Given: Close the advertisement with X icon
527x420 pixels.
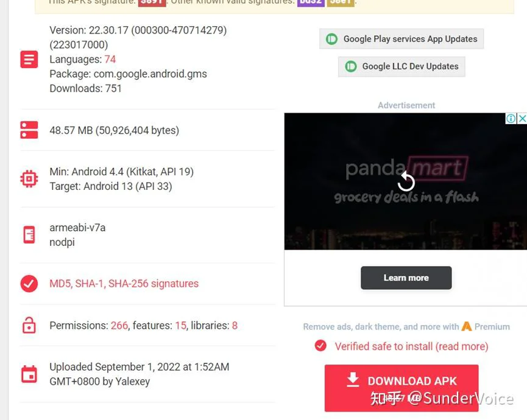Looking at the screenshot, I should pos(522,119).
